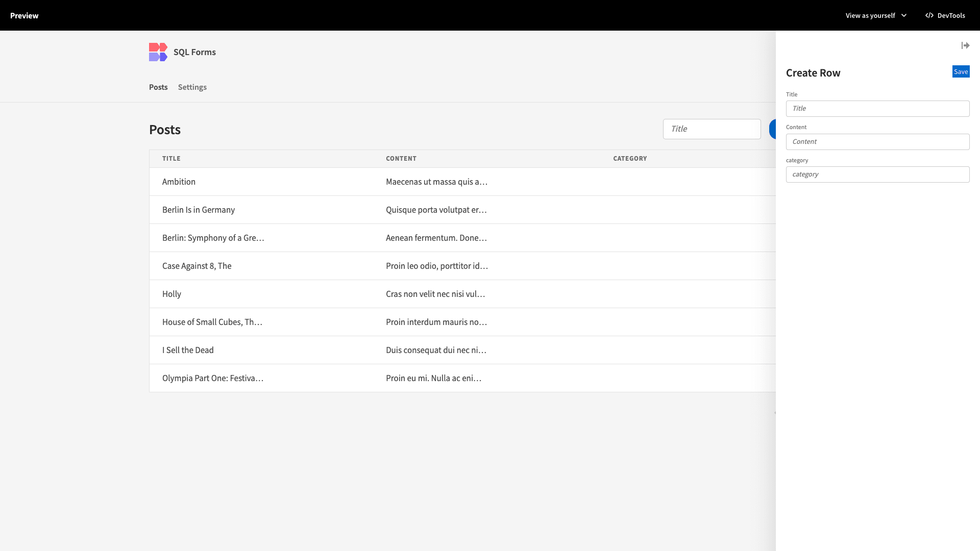
Task: Click the Posts page heading
Action: point(165,130)
